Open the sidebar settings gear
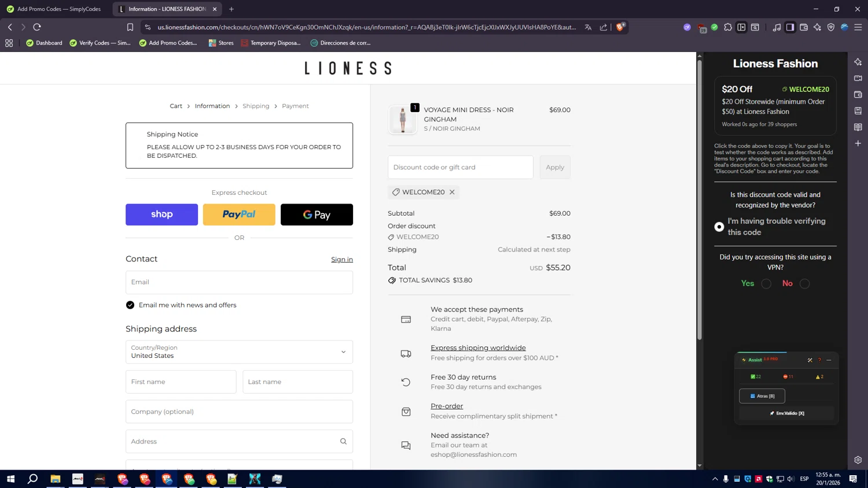Viewport: 868px width, 488px height. 858,460
